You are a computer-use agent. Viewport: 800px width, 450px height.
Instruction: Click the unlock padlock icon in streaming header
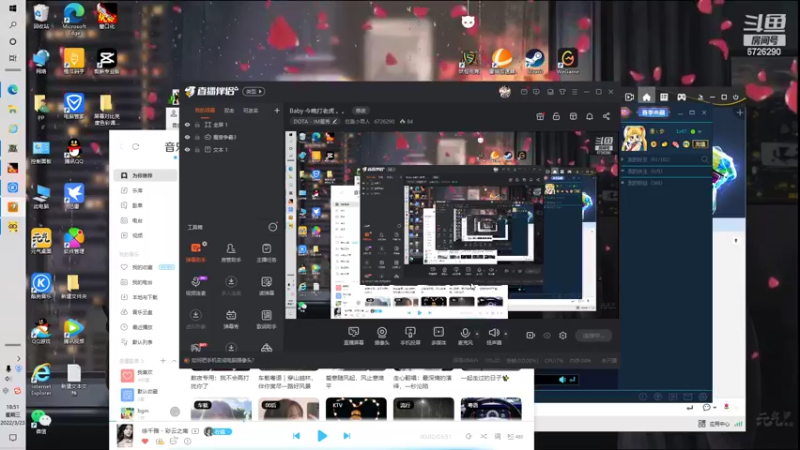click(x=556, y=116)
